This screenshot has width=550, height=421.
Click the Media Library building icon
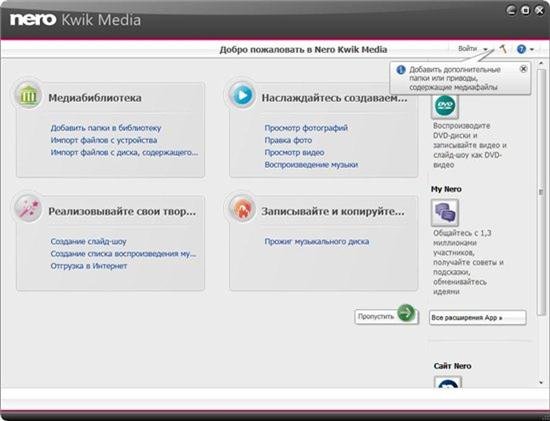[28, 95]
